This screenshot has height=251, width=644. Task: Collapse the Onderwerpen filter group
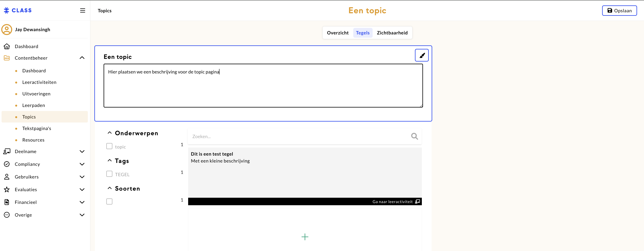110,133
